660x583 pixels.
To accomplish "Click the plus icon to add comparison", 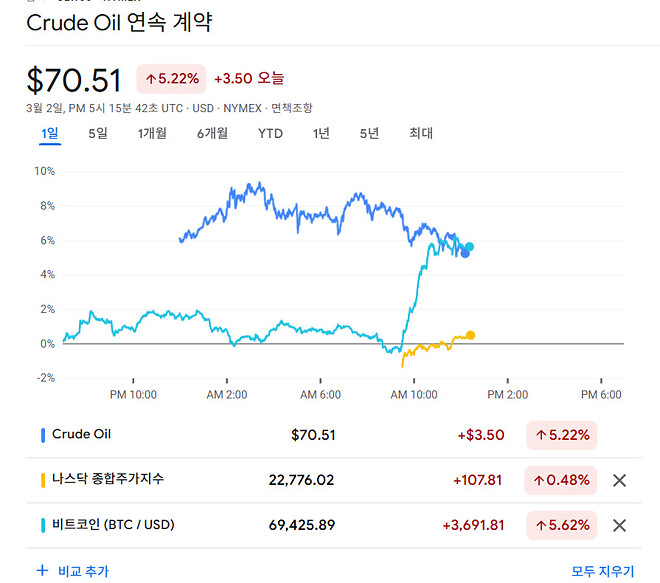I will pyautogui.click(x=42, y=571).
